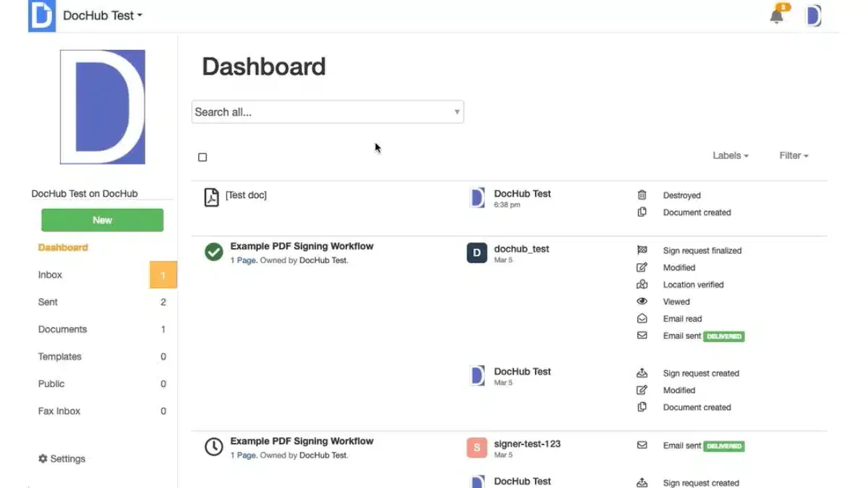Open the DocHub Test account dropdown
Viewport: 868px width, 488px height.
click(x=103, y=15)
